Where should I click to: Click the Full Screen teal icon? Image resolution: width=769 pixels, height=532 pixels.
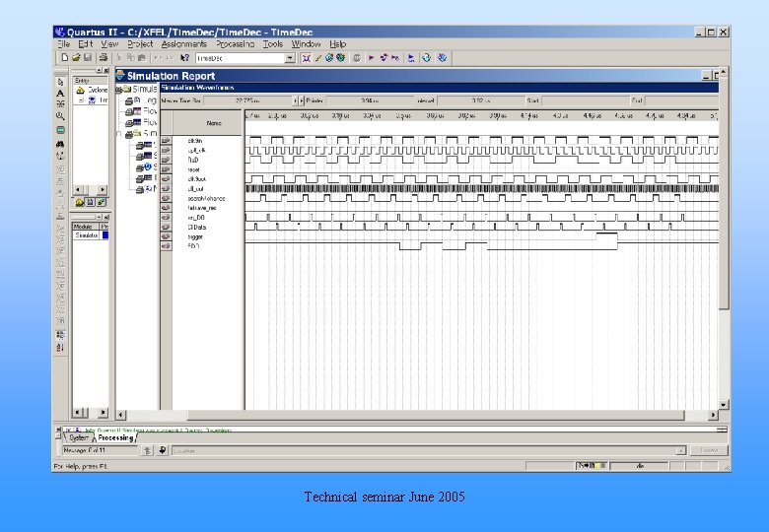[60, 130]
